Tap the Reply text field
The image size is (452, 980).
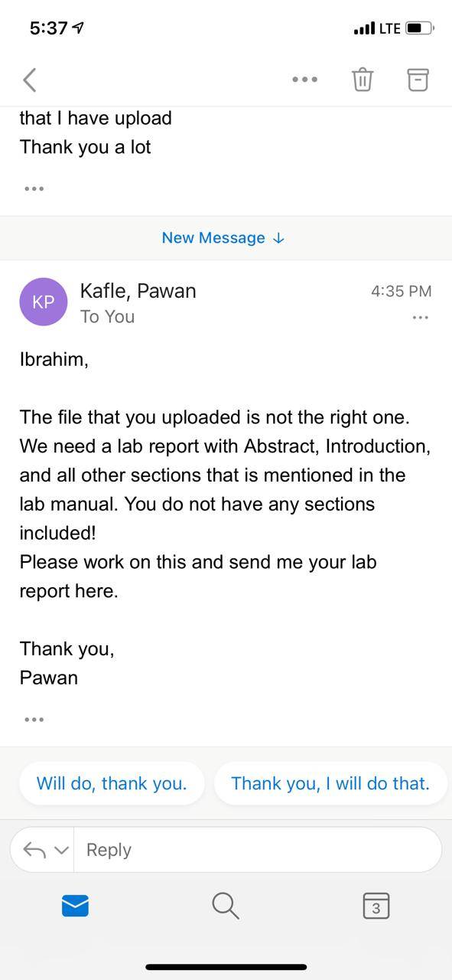[258, 850]
